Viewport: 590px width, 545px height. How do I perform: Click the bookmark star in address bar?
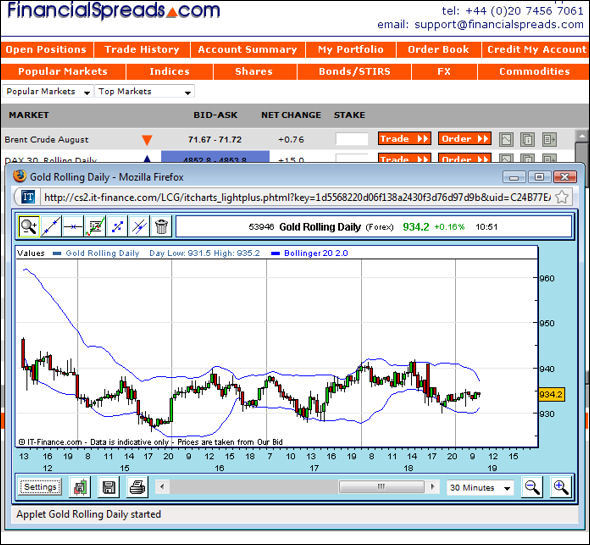tap(561, 197)
